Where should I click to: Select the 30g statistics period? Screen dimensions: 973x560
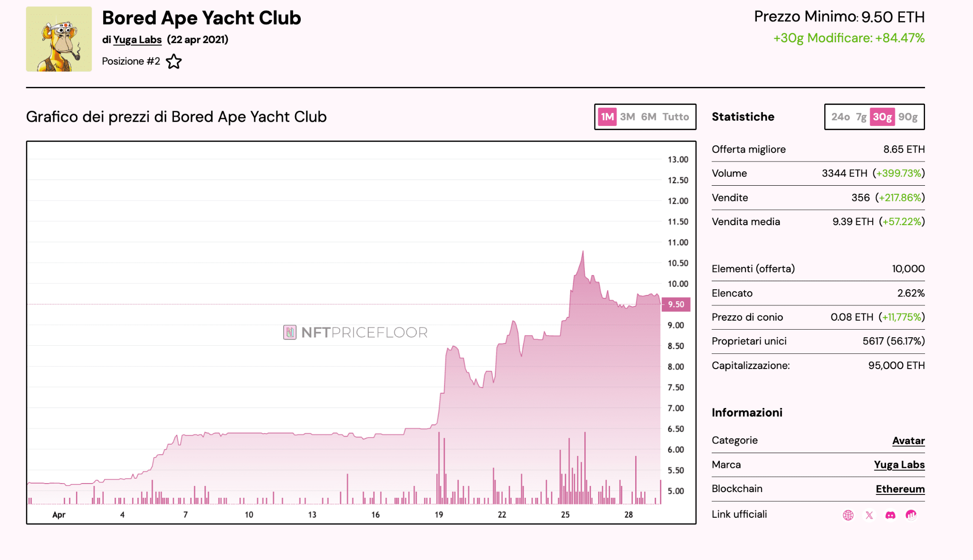click(882, 117)
